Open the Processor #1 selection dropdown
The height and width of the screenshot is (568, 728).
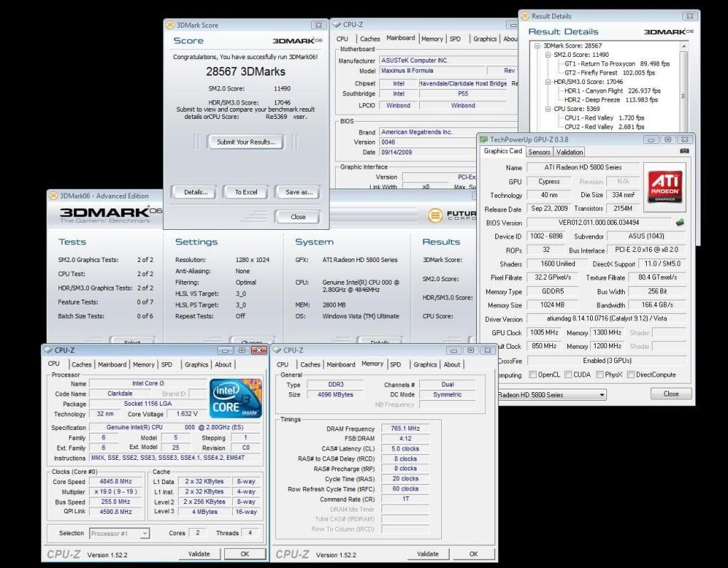[144, 534]
